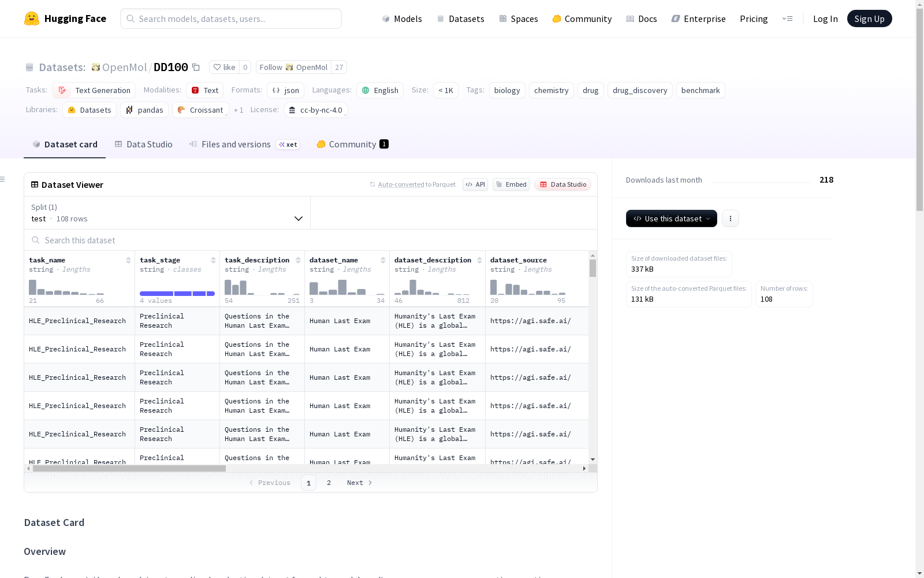The width and height of the screenshot is (924, 578).
Task: Click the chemistry tag
Action: tap(552, 90)
